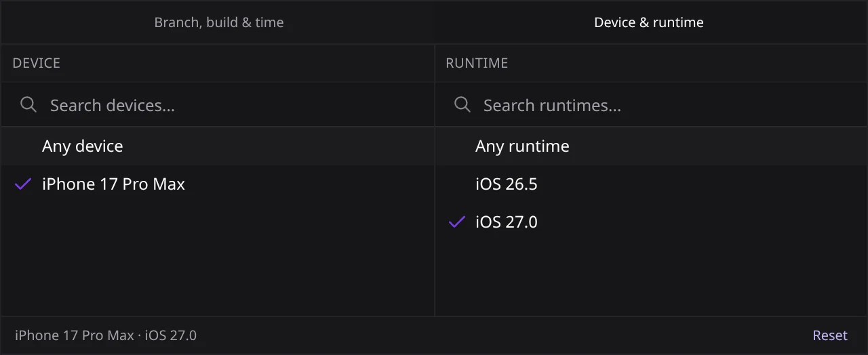The height and width of the screenshot is (355, 868).
Task: Click summary text iPhone 17 Pro Max · iOS 27.0
Action: [x=106, y=335]
